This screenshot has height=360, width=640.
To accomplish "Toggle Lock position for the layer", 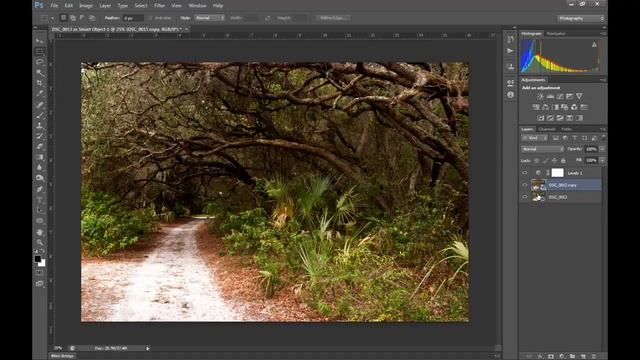I will coord(554,160).
